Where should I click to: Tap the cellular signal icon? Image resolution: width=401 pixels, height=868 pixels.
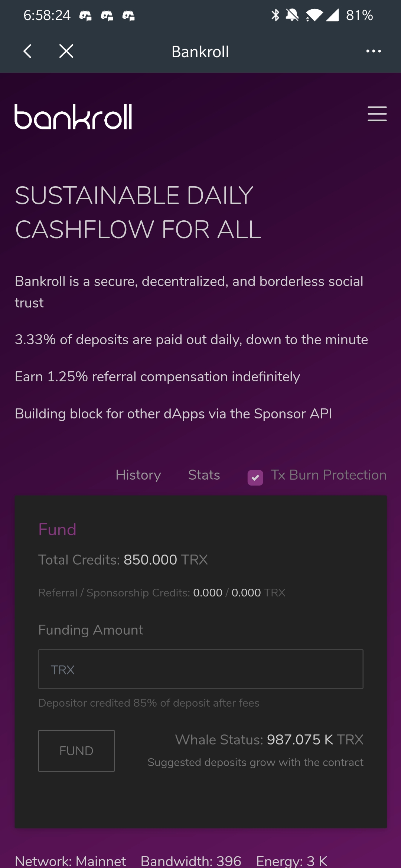[332, 15]
